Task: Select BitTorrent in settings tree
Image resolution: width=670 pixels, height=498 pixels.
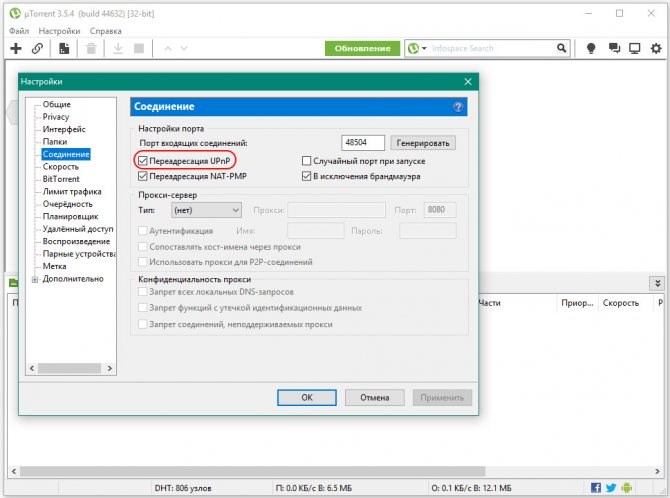Action: pyautogui.click(x=61, y=179)
